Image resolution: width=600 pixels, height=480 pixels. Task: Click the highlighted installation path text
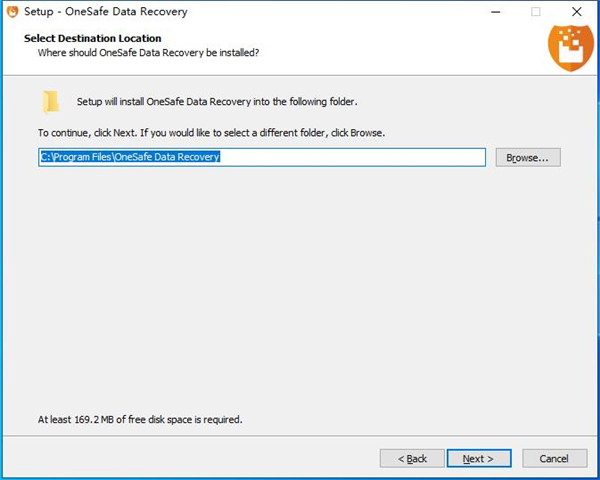click(x=130, y=157)
